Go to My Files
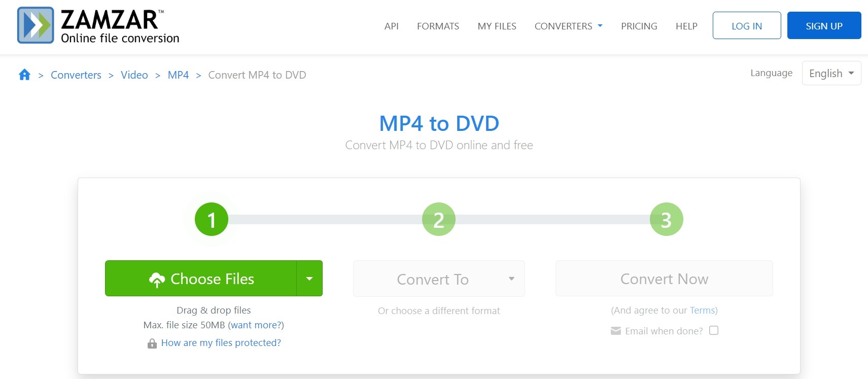Screen dimensions: 868x379 coord(497,26)
